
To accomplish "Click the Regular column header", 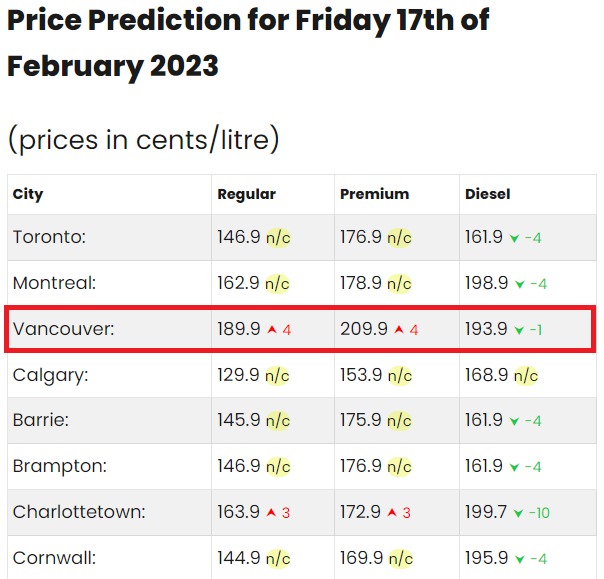I will tap(247, 194).
